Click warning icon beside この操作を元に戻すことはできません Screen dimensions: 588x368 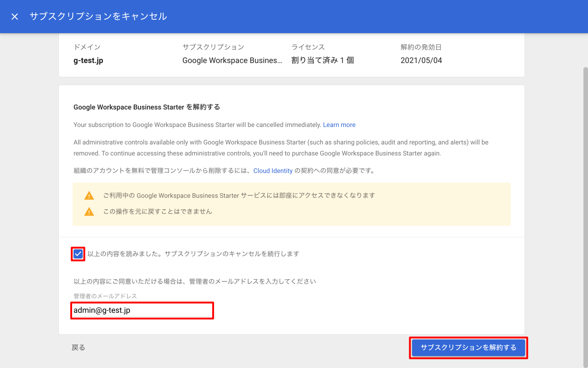(x=89, y=212)
